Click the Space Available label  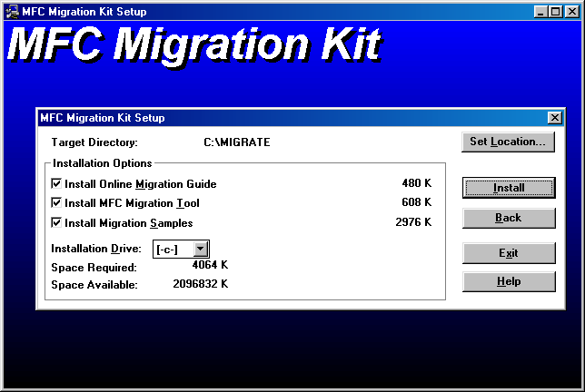[94, 285]
